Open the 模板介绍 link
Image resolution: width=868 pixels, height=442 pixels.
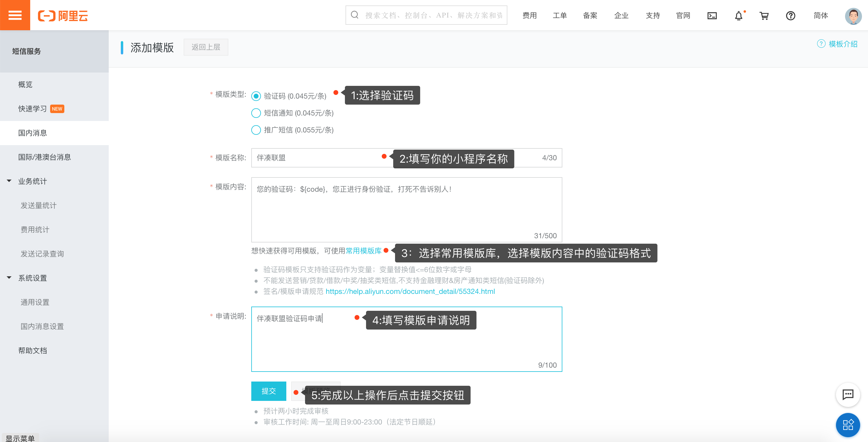pyautogui.click(x=843, y=44)
